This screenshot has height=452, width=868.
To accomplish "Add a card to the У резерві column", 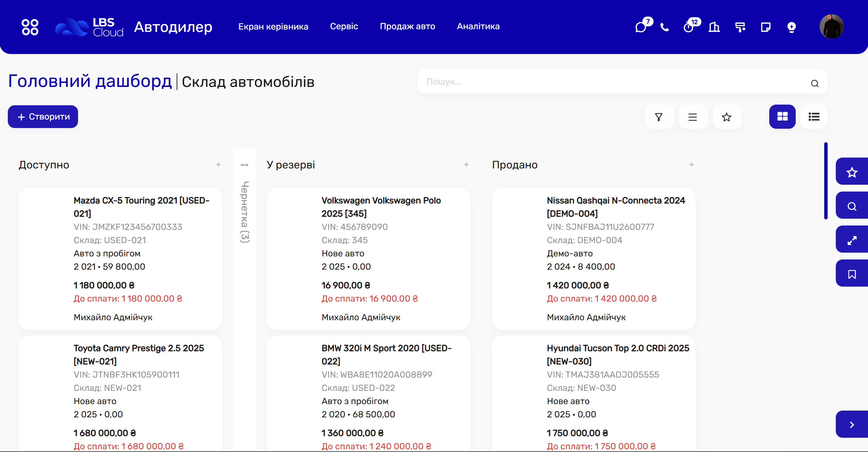I will pos(467,165).
